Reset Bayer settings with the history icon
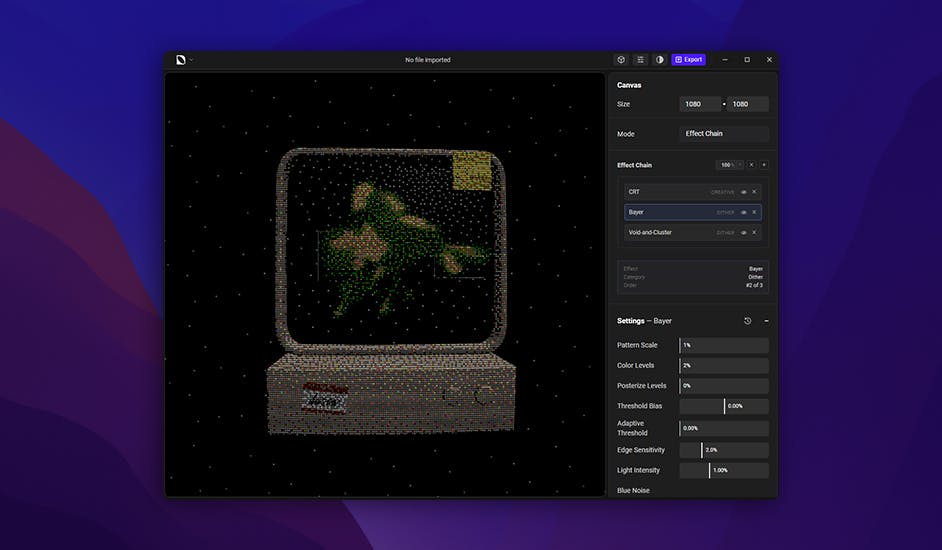 [x=747, y=321]
